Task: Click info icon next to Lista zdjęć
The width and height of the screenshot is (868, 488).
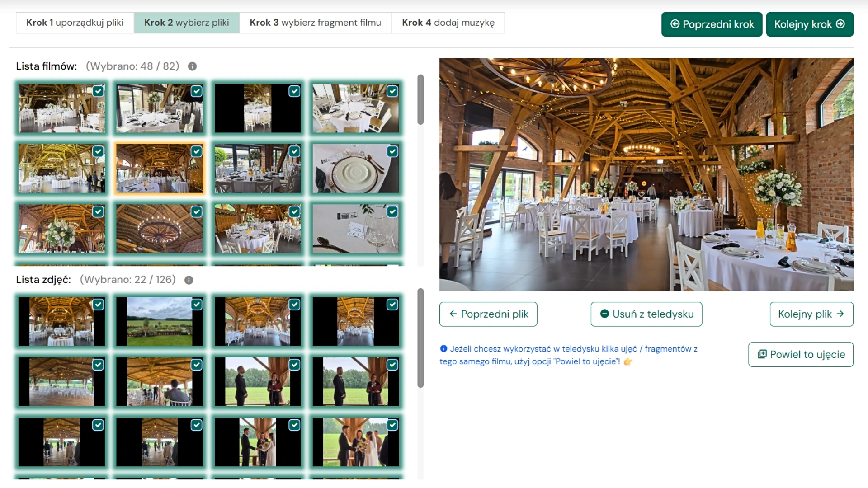Action: point(189,280)
